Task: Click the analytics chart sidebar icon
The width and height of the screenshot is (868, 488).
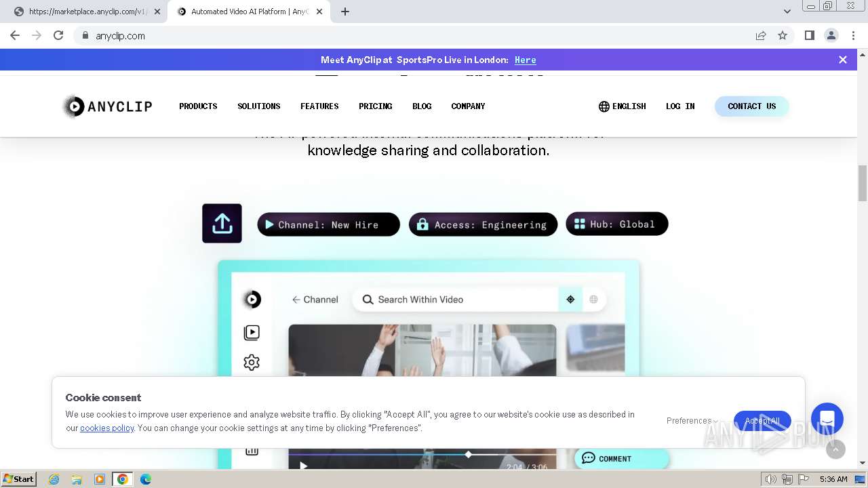Action: (x=252, y=451)
